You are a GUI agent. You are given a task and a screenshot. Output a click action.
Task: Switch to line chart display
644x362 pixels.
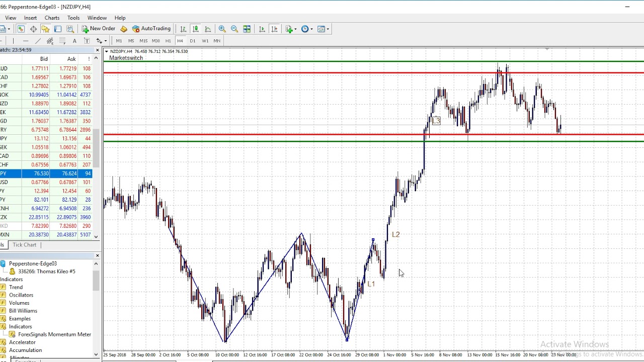(x=208, y=29)
